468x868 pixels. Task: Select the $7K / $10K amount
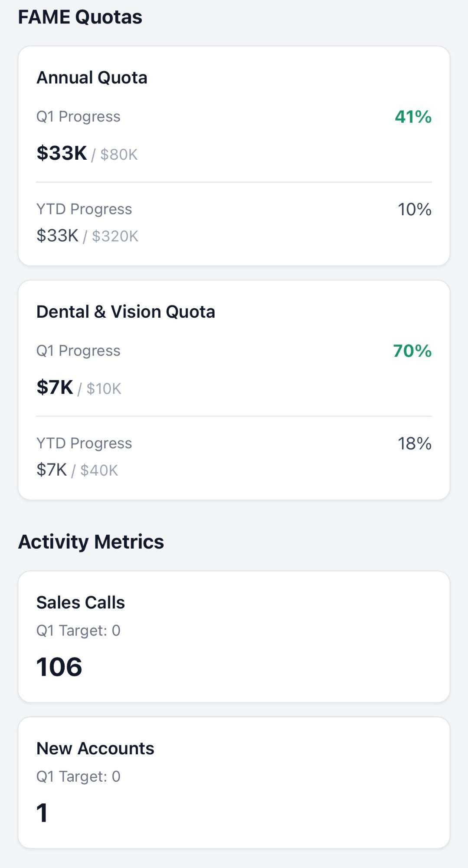point(79,388)
